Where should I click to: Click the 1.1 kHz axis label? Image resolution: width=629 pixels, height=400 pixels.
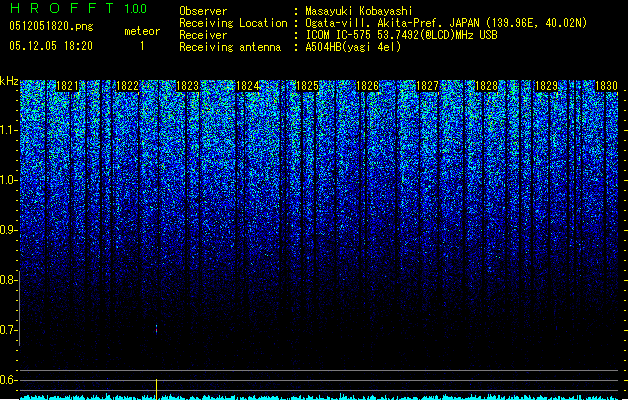pyautogui.click(x=9, y=130)
